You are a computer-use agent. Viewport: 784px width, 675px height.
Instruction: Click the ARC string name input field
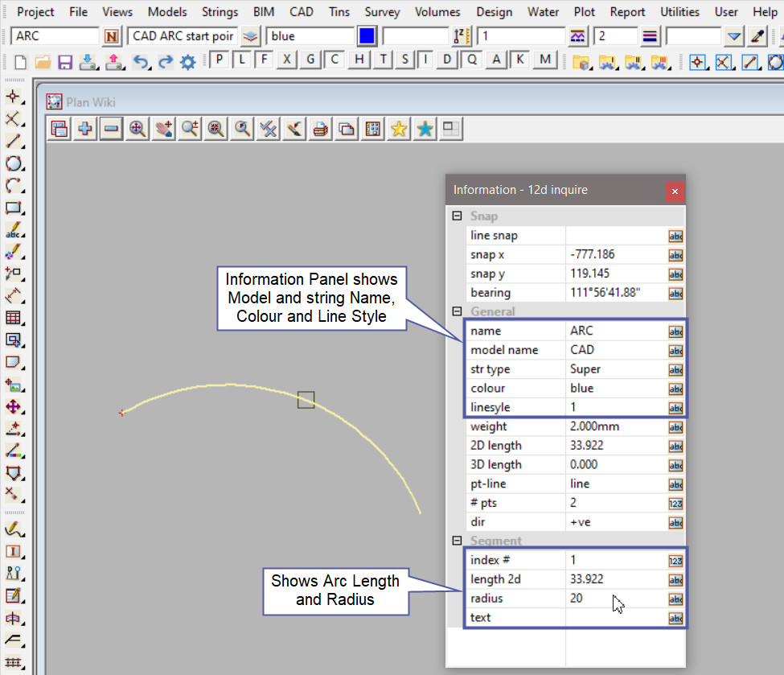(55, 36)
